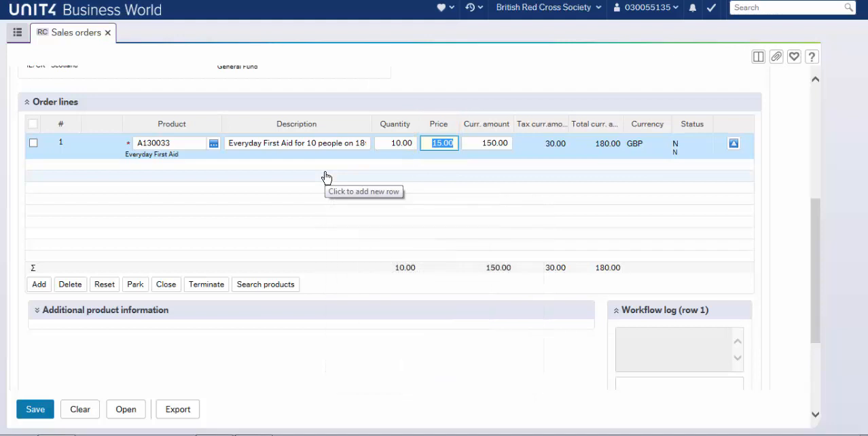Image resolution: width=868 pixels, height=436 pixels.
Task: Click the Currency column header
Action: click(647, 124)
